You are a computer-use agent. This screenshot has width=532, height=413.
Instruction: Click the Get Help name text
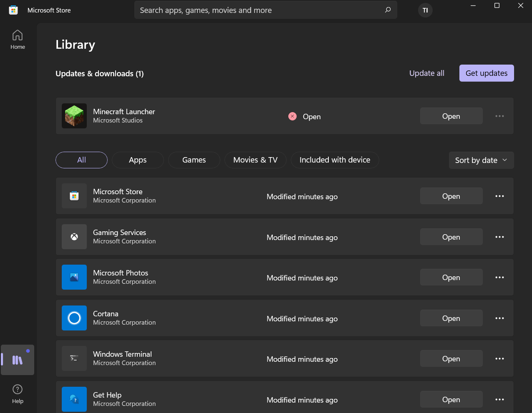[107, 395]
